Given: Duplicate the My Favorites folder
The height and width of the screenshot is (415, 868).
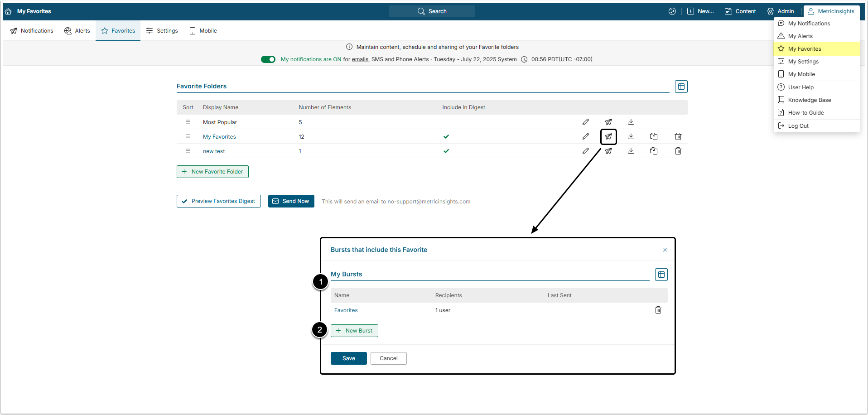Looking at the screenshot, I should (x=654, y=136).
